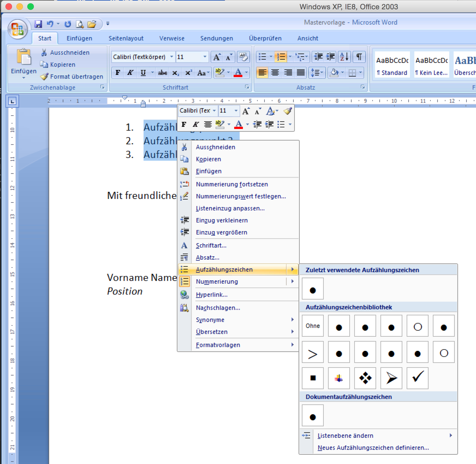Image resolution: width=476 pixels, height=464 pixels.
Task: Open the ribbon font size dropdown
Action: [205, 57]
